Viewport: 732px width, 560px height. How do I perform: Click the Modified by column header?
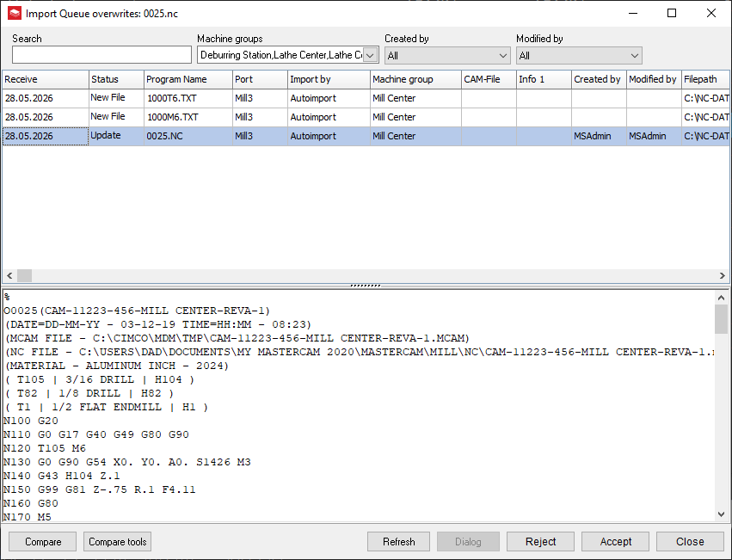(x=654, y=79)
